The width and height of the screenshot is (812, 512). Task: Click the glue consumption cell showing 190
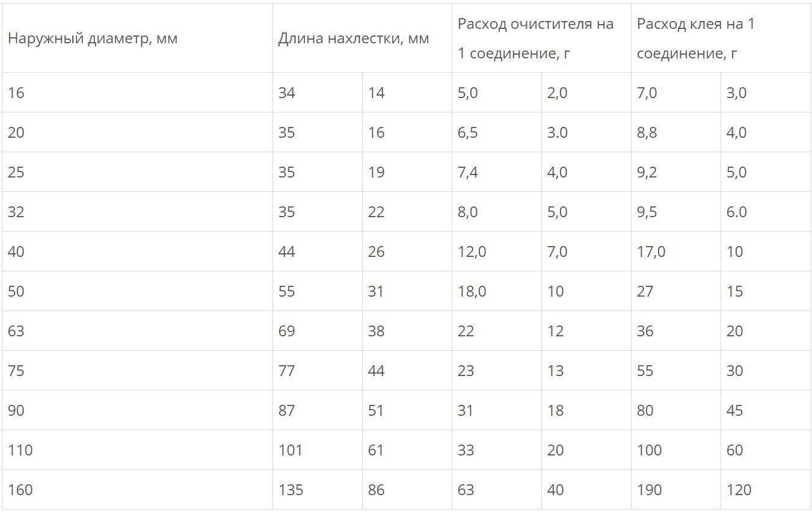coord(650,490)
